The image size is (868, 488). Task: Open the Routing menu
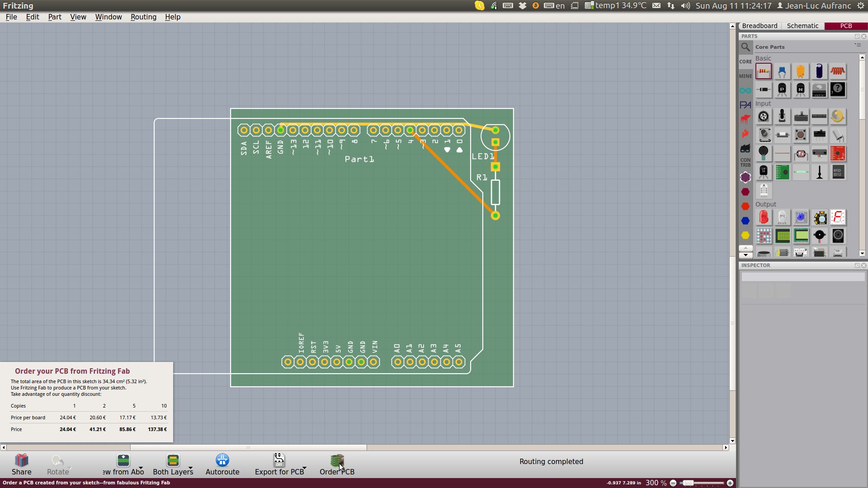(143, 17)
